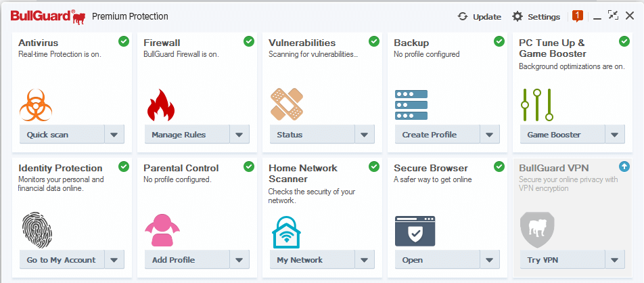The image size is (644, 283).
Task: Expand the Manage Rules dropdown arrow
Action: [239, 135]
